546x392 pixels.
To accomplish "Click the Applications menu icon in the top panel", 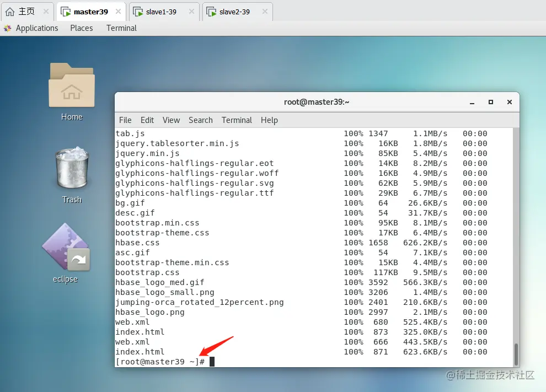I will click(7, 28).
